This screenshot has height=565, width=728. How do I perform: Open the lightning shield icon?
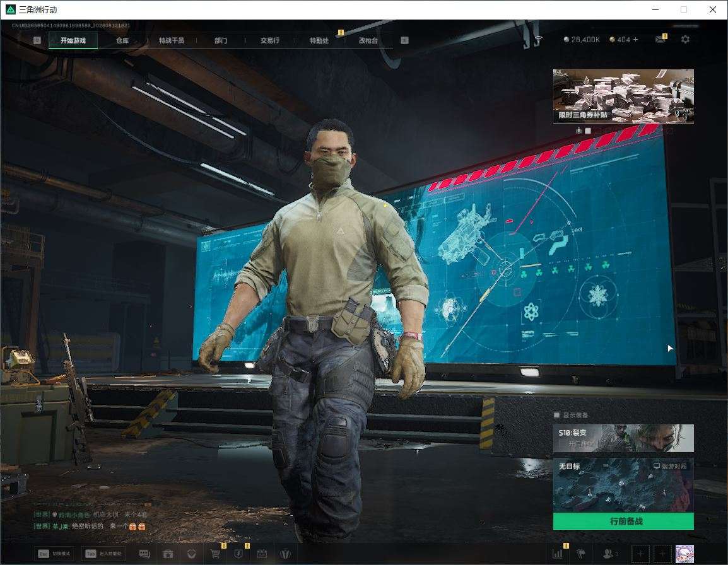pos(238,554)
